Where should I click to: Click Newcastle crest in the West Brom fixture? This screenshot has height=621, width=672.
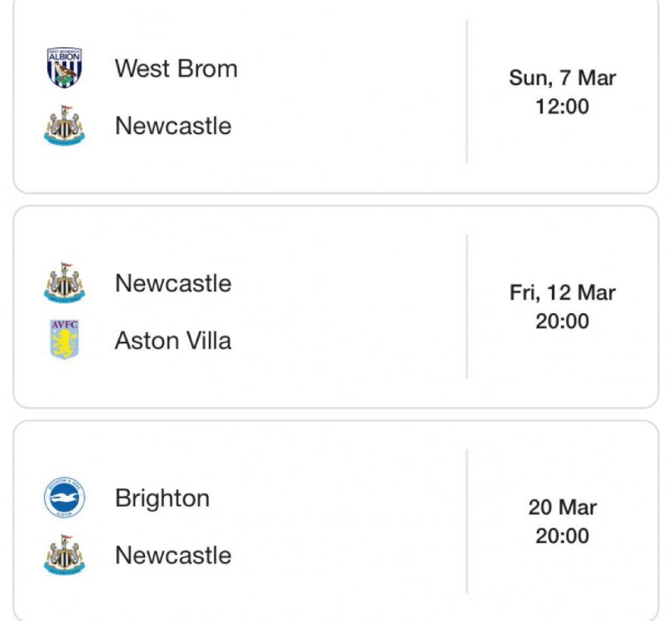pyautogui.click(x=64, y=126)
